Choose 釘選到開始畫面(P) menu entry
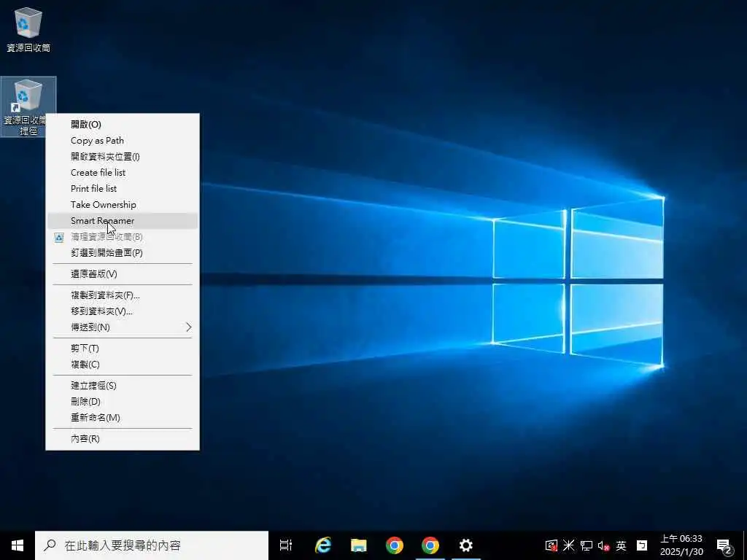 coord(123,253)
